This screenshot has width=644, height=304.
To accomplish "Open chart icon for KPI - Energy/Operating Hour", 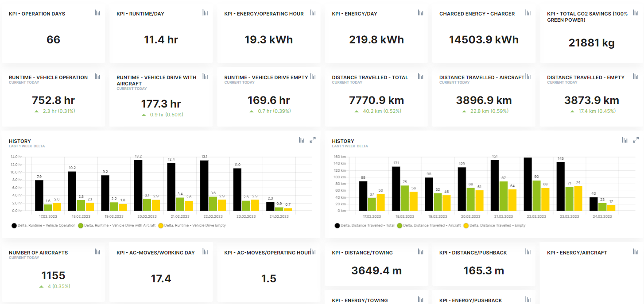I will (x=313, y=13).
